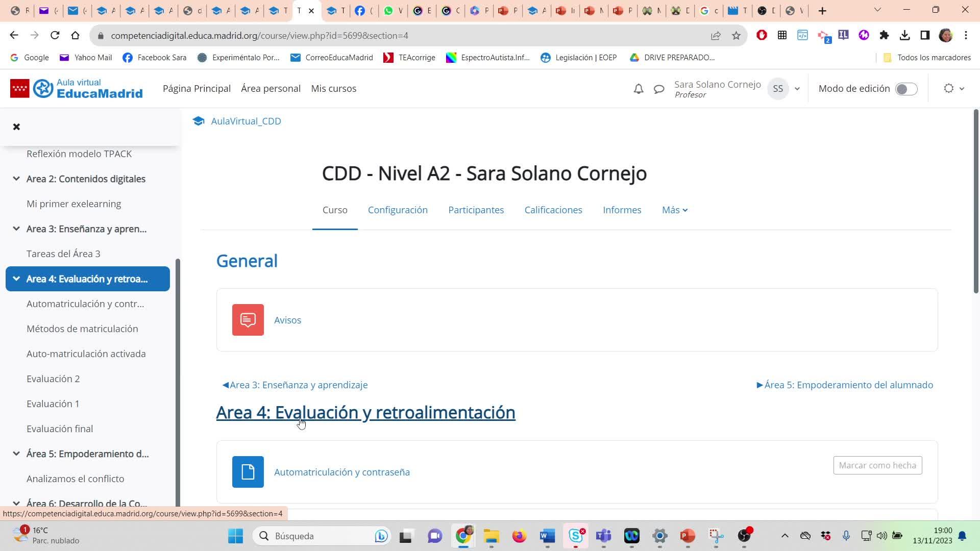Bookmark this page with star icon
This screenshot has width=980, height=551.
point(736,35)
